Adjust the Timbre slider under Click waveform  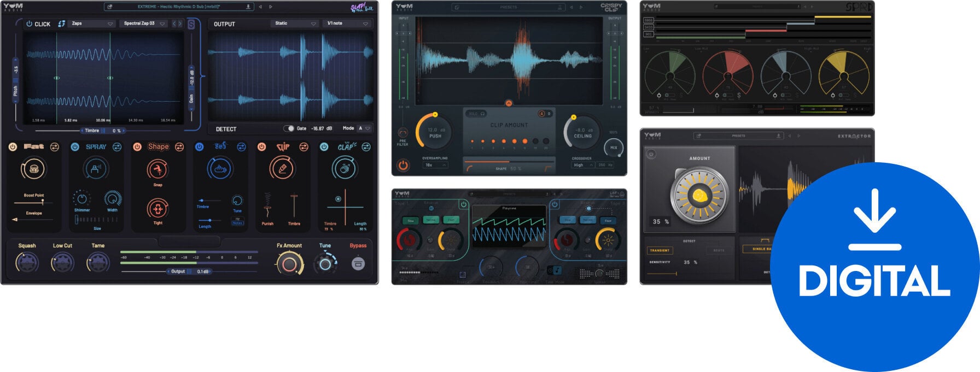coord(103,131)
